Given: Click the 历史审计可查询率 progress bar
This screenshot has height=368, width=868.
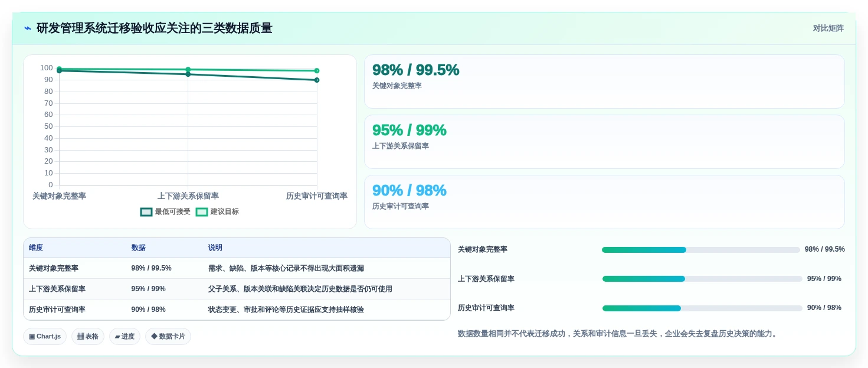Looking at the screenshot, I should (x=702, y=308).
